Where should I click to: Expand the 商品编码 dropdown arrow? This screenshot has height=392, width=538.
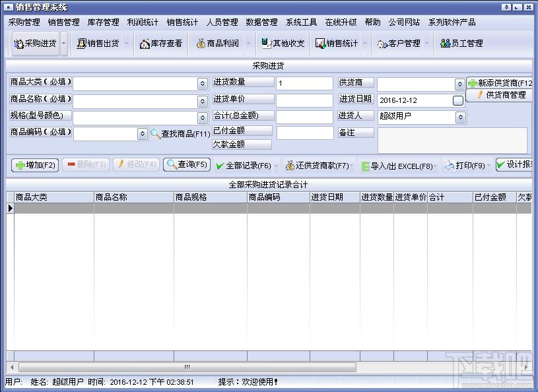coord(143,134)
